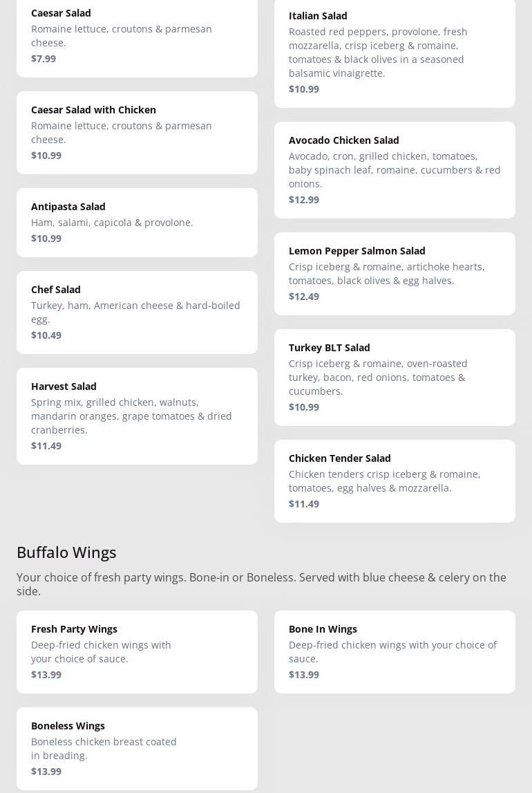Image resolution: width=532 pixels, height=793 pixels.
Task: Click the $7.99 price label
Action: 44,59
